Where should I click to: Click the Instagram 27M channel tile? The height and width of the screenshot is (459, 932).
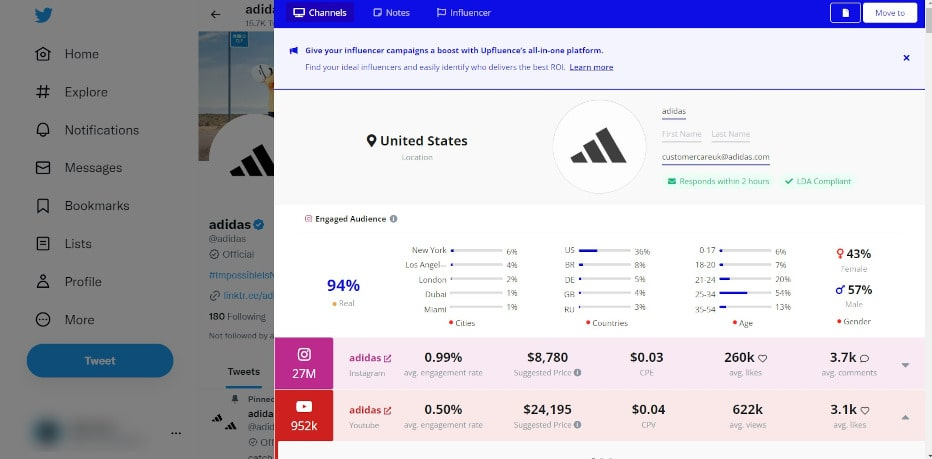point(304,364)
